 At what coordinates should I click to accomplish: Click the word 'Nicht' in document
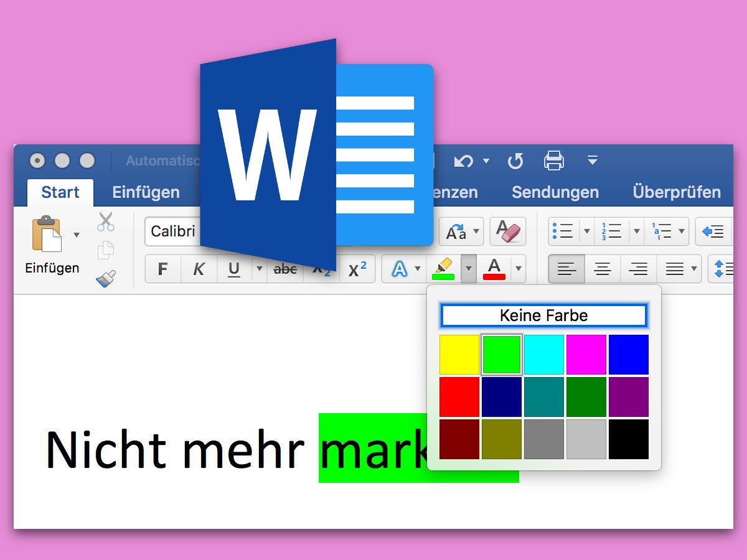coord(107,449)
